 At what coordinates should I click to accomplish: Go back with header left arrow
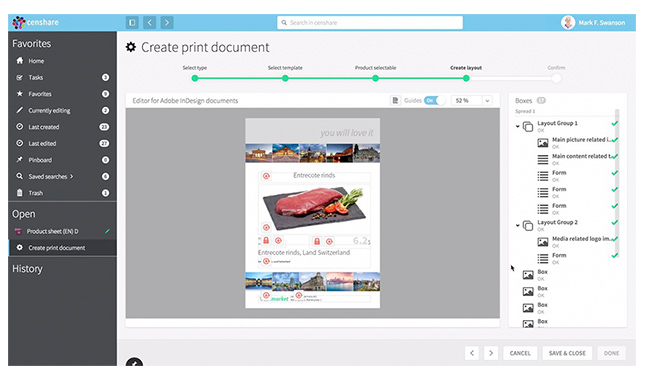click(150, 22)
